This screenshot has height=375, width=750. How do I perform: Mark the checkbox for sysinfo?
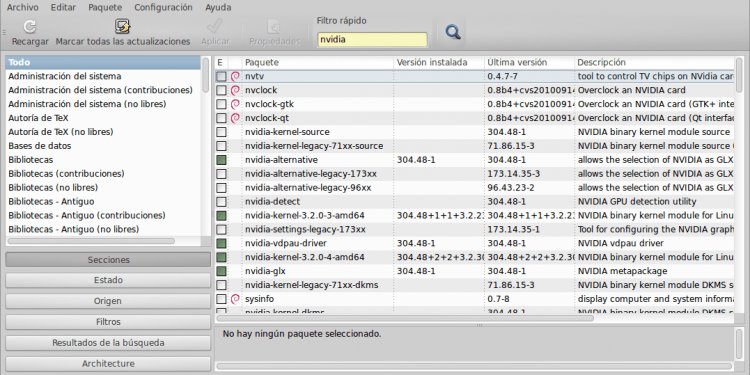tap(221, 299)
